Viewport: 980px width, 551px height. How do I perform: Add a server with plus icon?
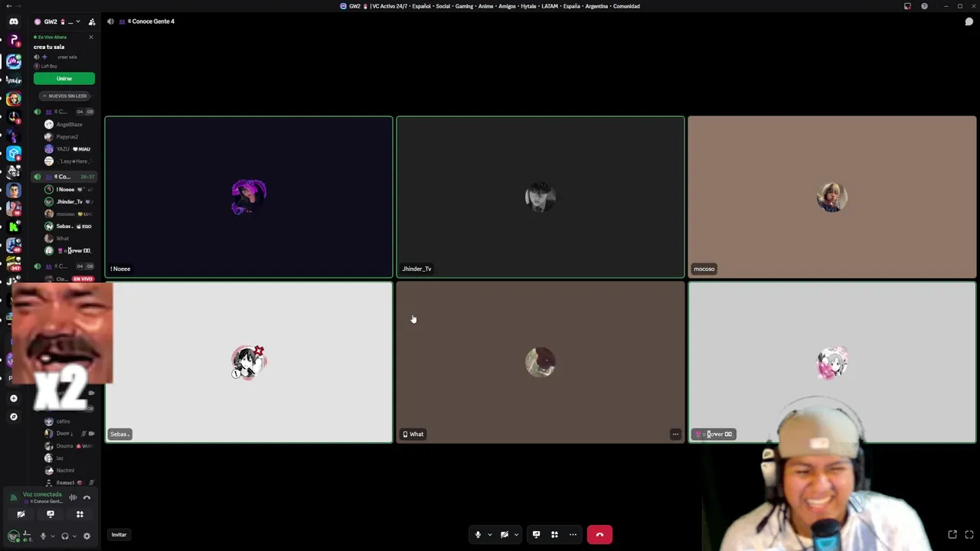14,398
